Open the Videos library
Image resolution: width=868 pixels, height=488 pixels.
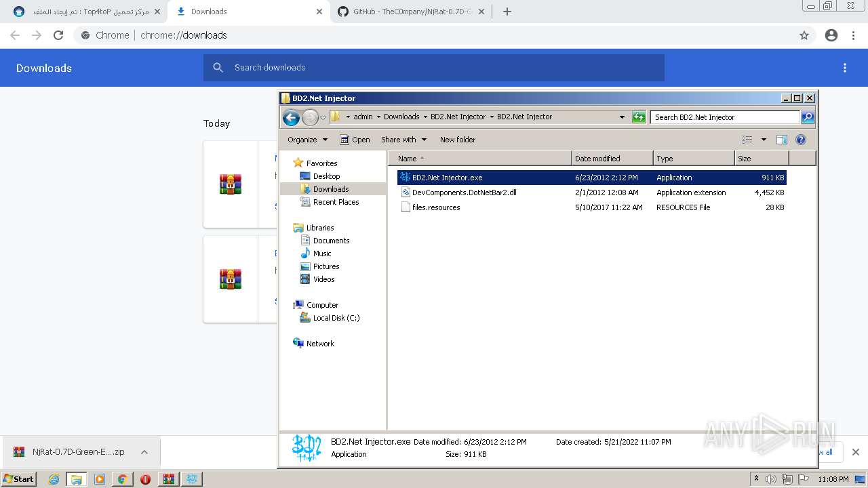[x=323, y=279]
